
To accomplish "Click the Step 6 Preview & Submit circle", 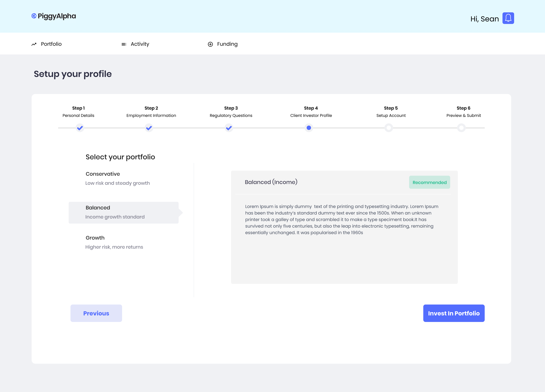I will pos(461,128).
